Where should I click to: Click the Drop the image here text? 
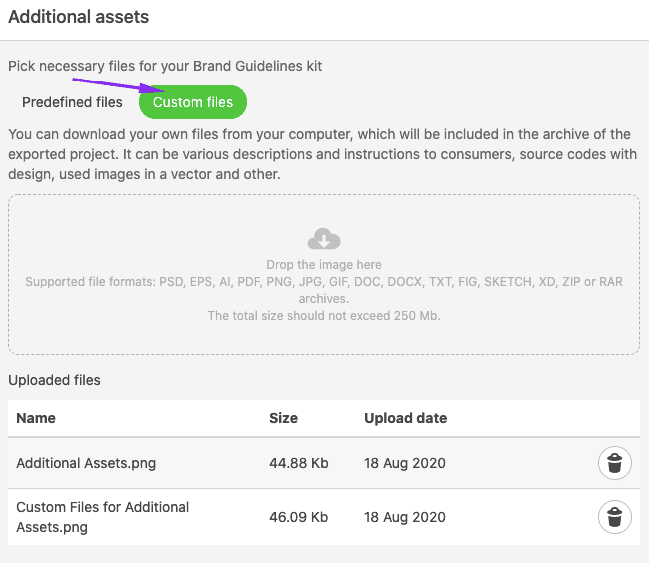pos(324,265)
